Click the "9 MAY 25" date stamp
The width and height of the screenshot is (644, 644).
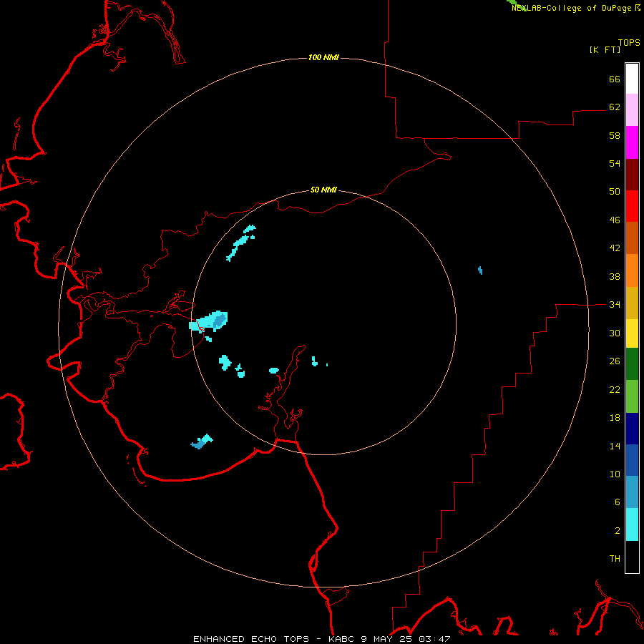pyautogui.click(x=388, y=639)
